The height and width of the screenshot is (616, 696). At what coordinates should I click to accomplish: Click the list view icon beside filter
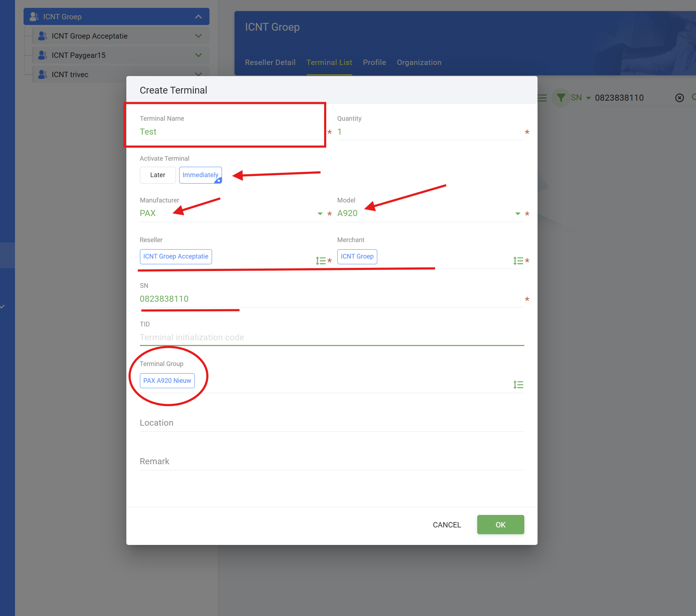[x=542, y=98]
